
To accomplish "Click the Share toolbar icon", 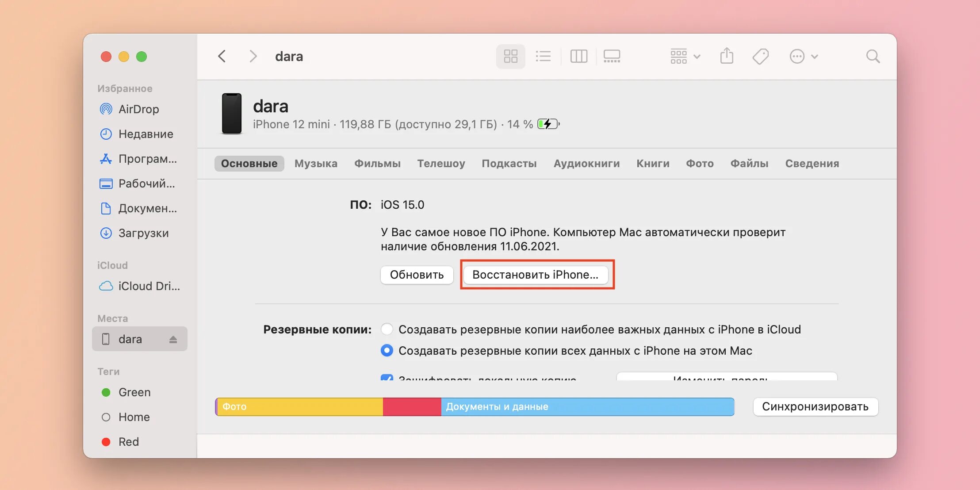I will click(x=727, y=56).
